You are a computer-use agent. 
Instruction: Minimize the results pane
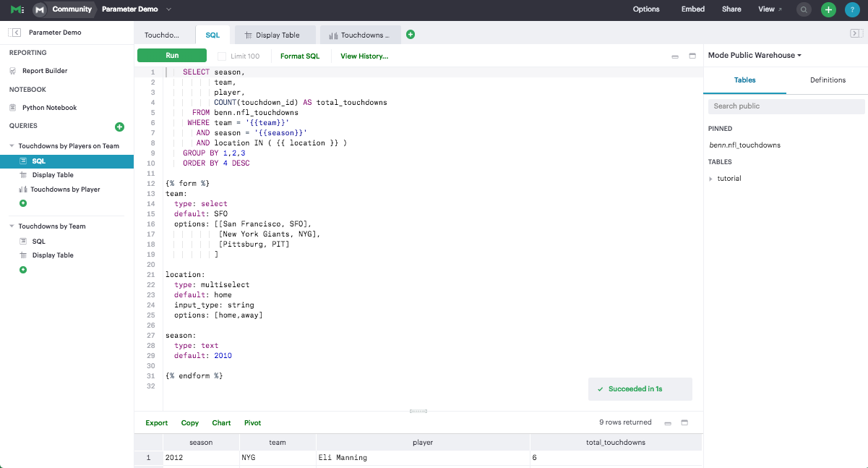(x=668, y=423)
